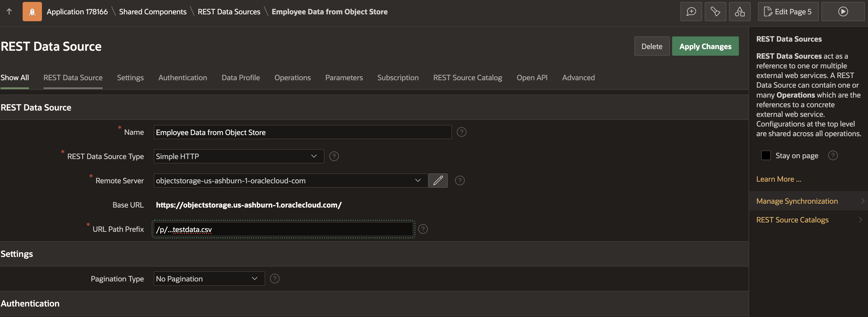This screenshot has height=317, width=868.
Task: Open Manage Synchronization in the sidebar
Action: (797, 201)
